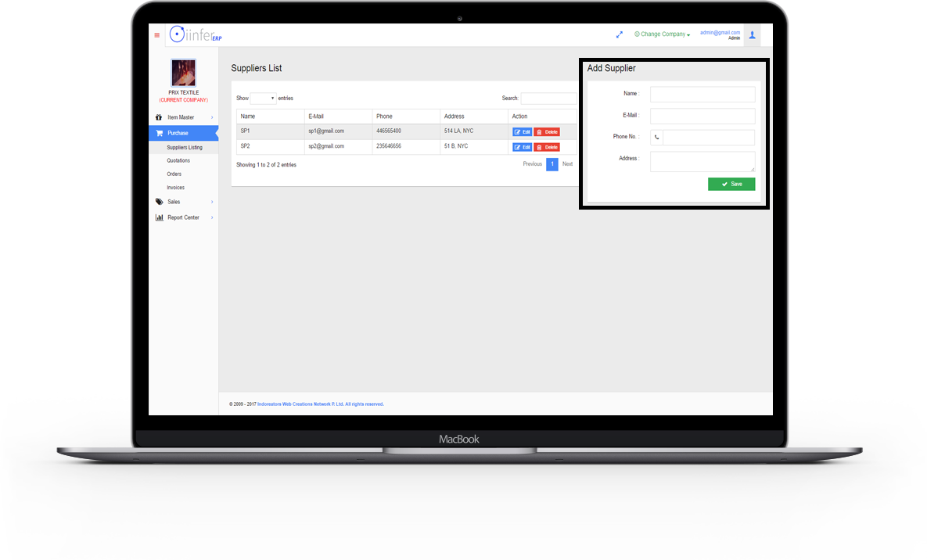Select the SP1 name cell

pos(270,131)
